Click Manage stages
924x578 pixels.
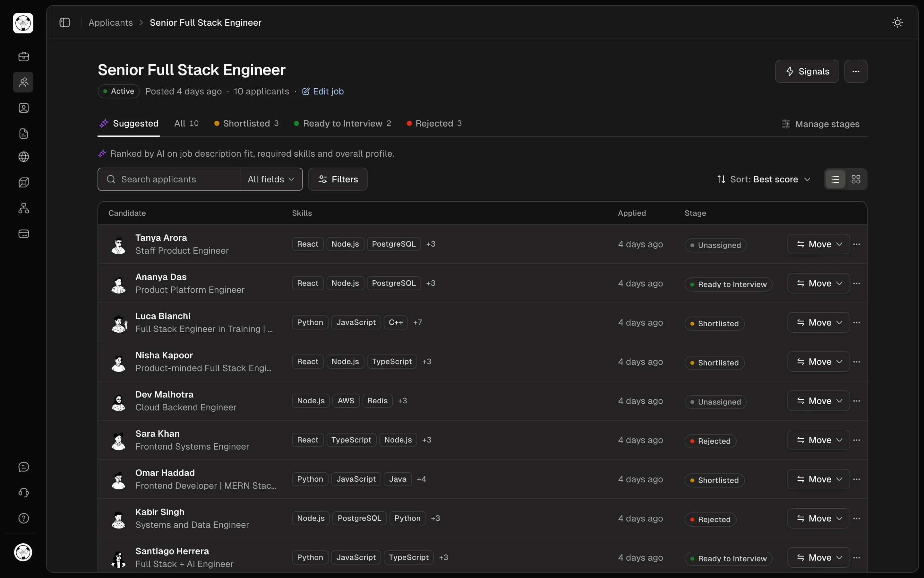pos(820,124)
